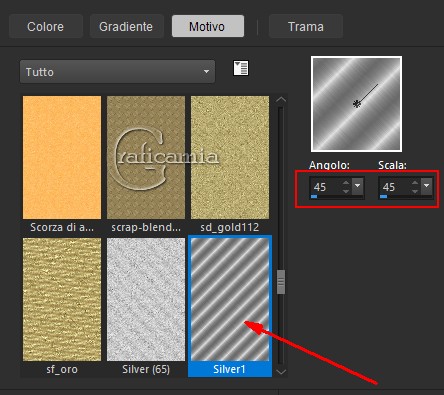This screenshot has height=395, width=444.
Task: Switch to the Colore tab
Action: [x=46, y=26]
